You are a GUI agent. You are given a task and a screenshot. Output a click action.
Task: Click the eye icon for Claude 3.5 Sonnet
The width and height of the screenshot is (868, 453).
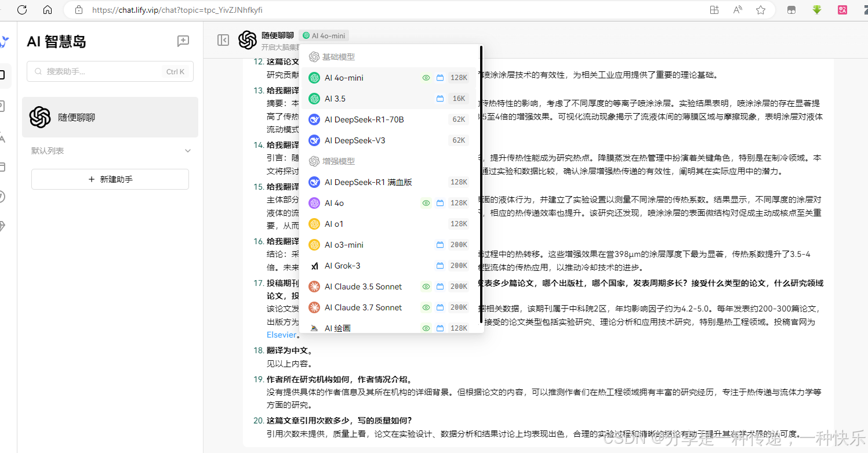point(426,287)
